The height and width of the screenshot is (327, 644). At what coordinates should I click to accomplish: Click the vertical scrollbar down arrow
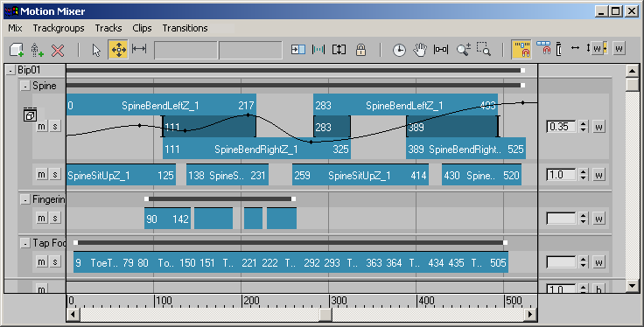[633, 286]
